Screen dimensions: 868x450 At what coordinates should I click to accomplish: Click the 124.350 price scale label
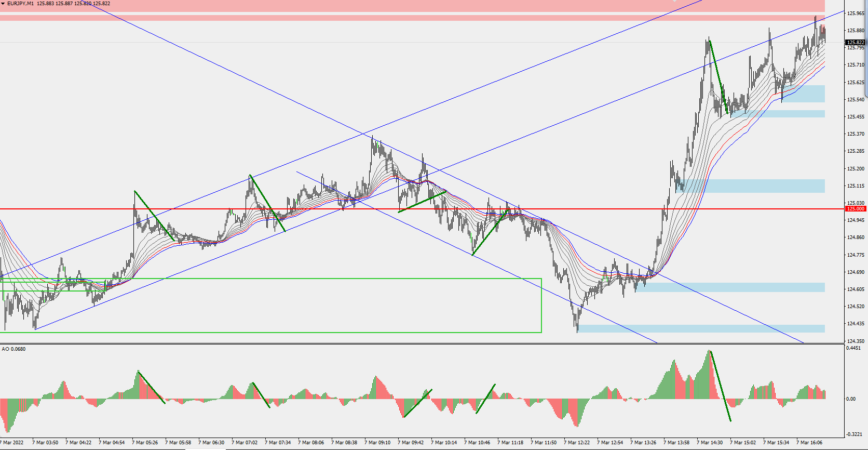coord(856,341)
